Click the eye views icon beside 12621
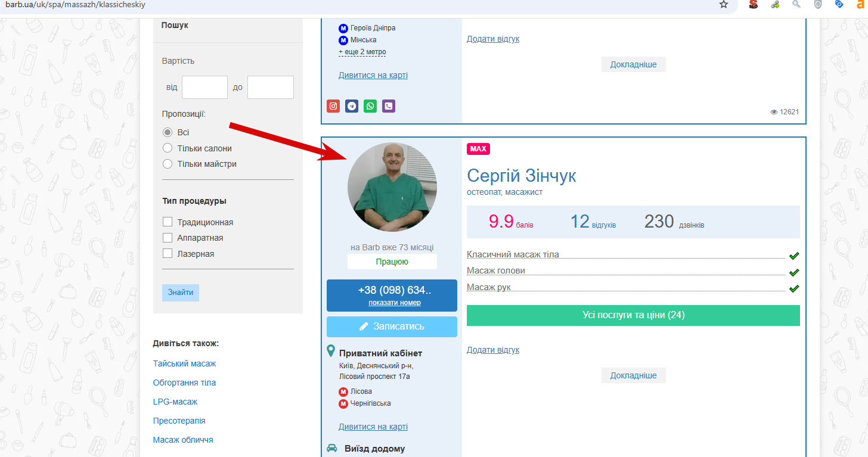This screenshot has width=868, height=457. 774,112
